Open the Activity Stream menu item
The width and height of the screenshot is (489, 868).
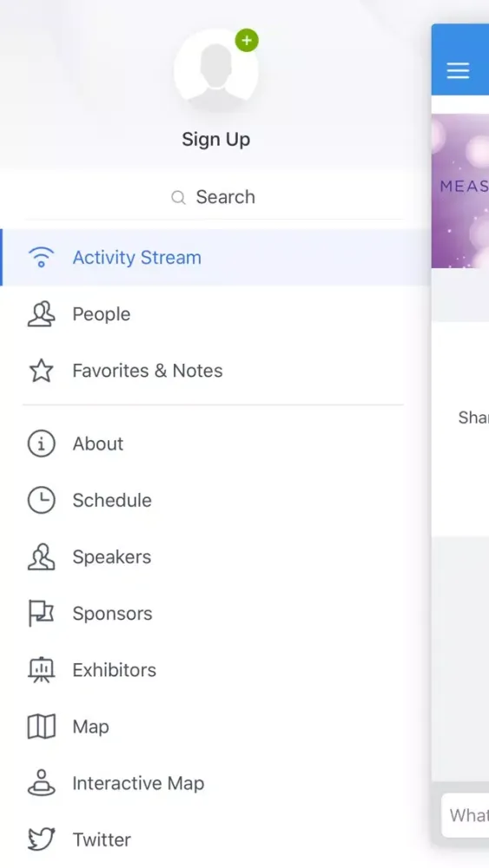click(x=215, y=258)
